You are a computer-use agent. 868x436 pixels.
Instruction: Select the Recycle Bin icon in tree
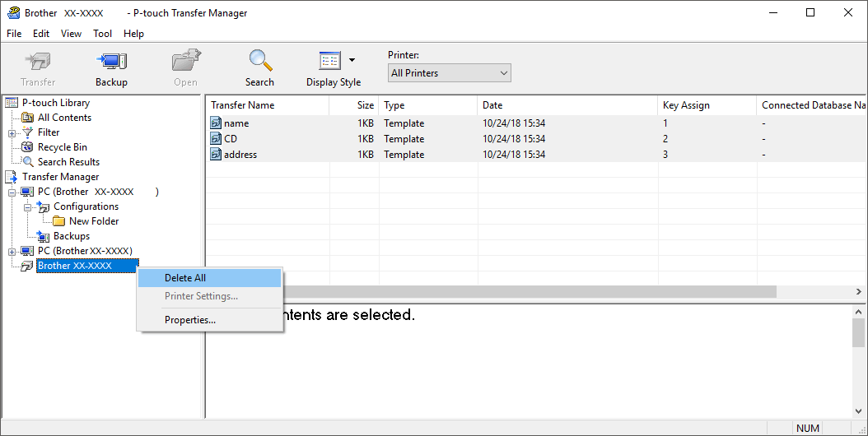click(x=28, y=147)
